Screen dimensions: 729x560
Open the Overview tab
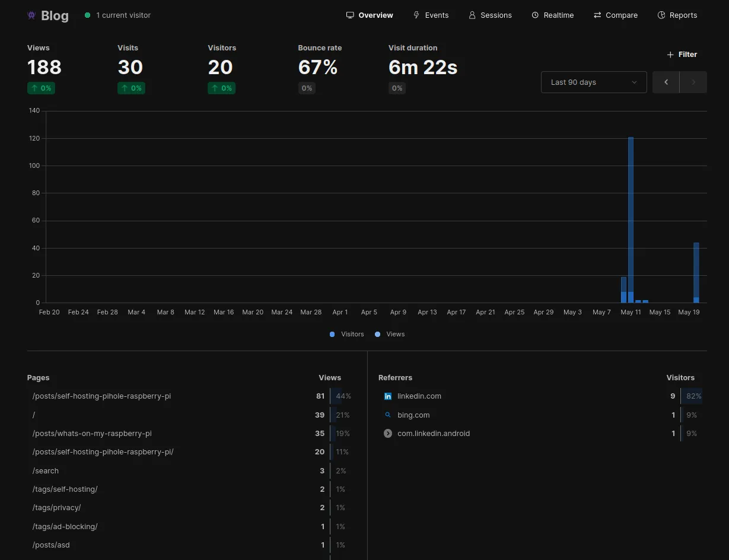coord(370,15)
